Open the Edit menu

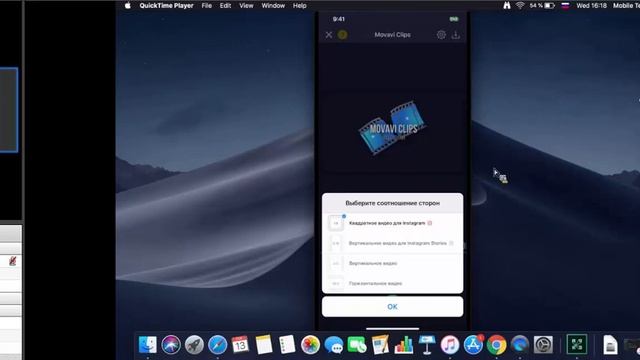tap(225, 6)
